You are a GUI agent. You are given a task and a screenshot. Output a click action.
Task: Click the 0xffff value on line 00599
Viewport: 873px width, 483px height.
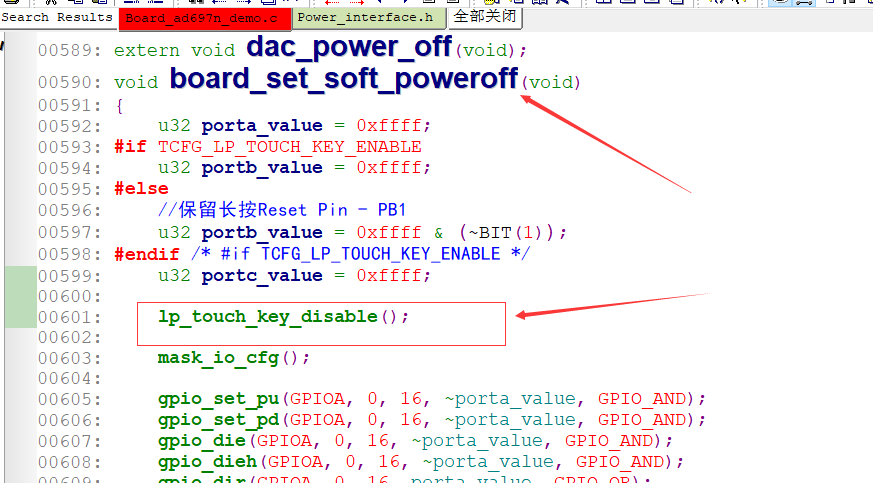(x=389, y=275)
